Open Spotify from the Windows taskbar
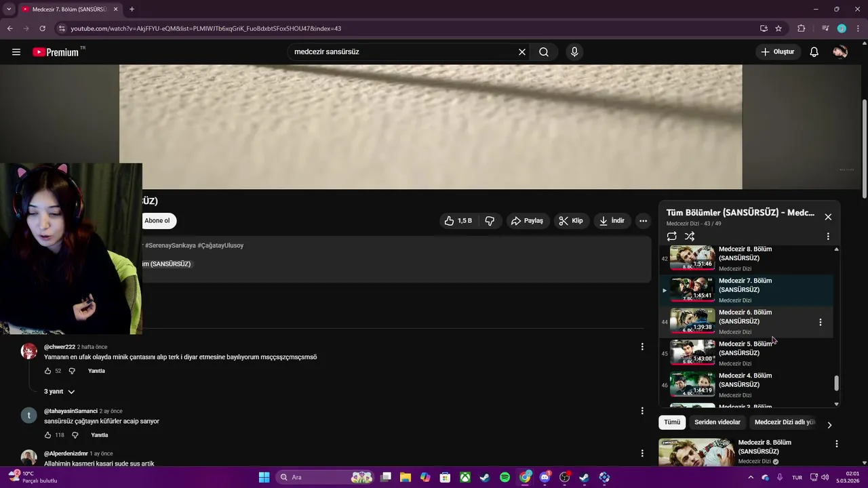868x488 pixels. [x=505, y=477]
